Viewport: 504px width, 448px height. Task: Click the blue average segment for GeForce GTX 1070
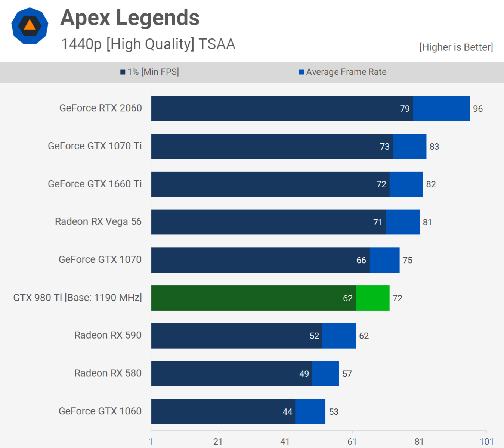pos(384,260)
